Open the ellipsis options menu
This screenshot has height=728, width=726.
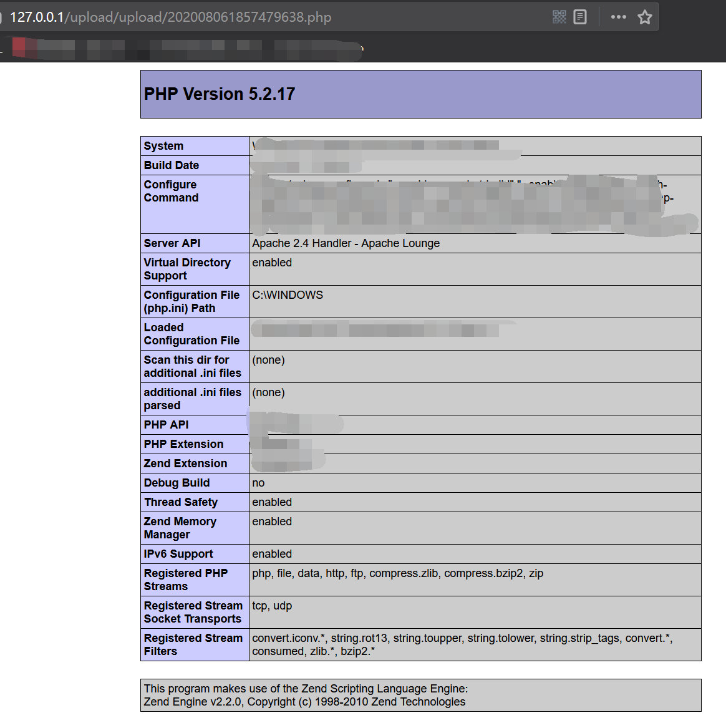[x=618, y=17]
